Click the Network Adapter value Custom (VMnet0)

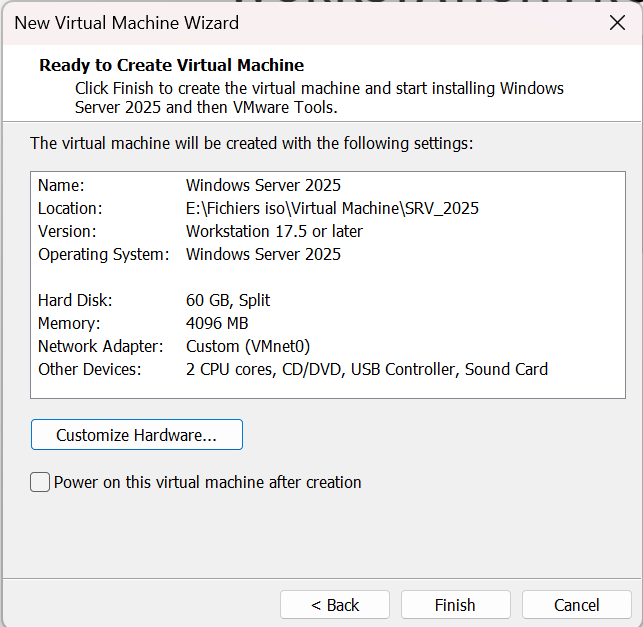click(248, 347)
